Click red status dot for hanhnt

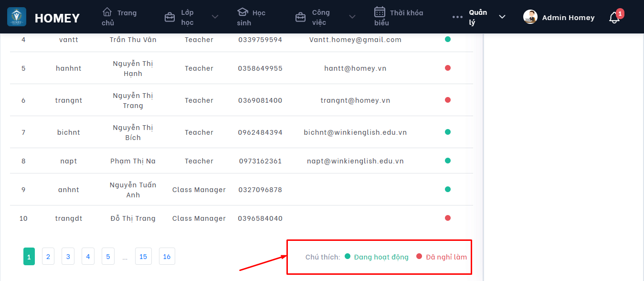click(x=448, y=68)
